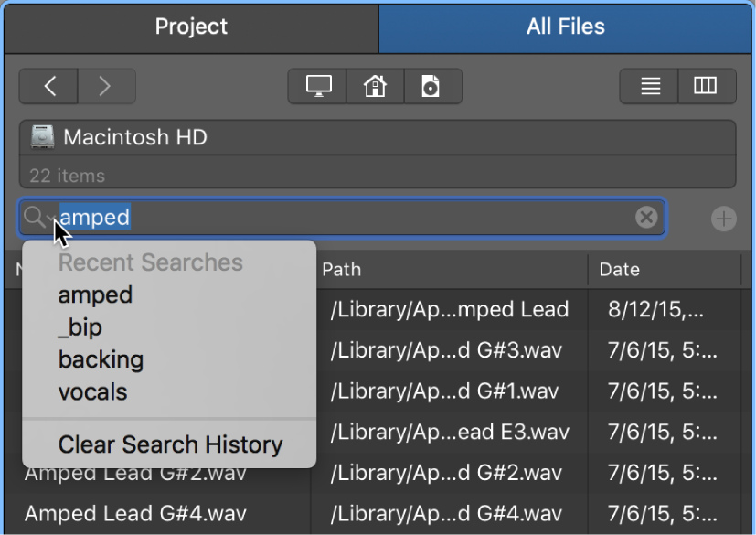This screenshot has height=535, width=756.
Task: Select "vocals" from recent searches
Action: [x=92, y=391]
